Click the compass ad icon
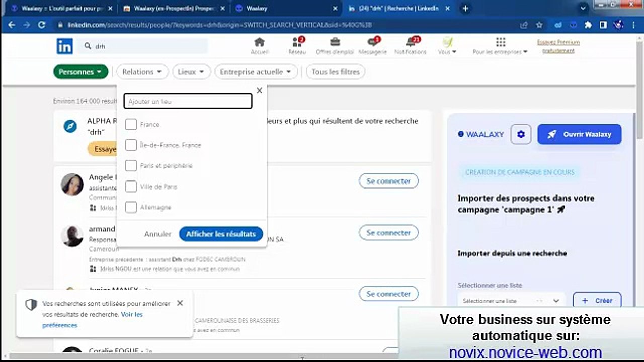 coord(70,126)
